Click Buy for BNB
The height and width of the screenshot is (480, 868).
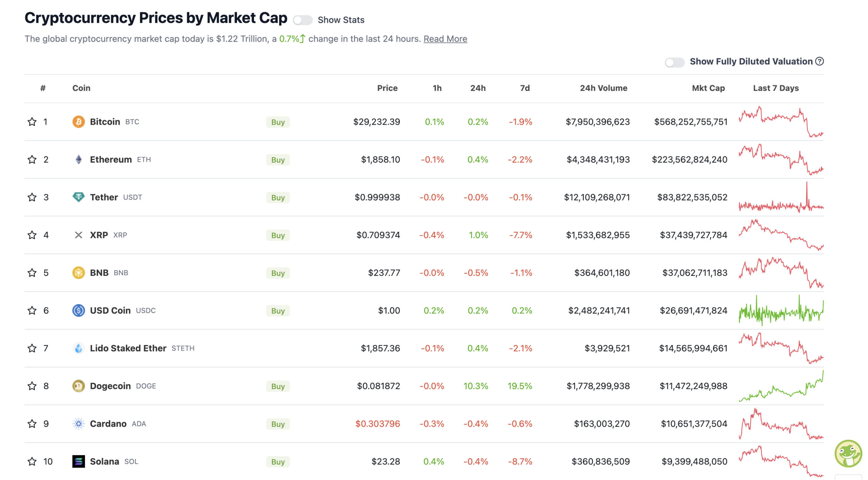coord(278,273)
